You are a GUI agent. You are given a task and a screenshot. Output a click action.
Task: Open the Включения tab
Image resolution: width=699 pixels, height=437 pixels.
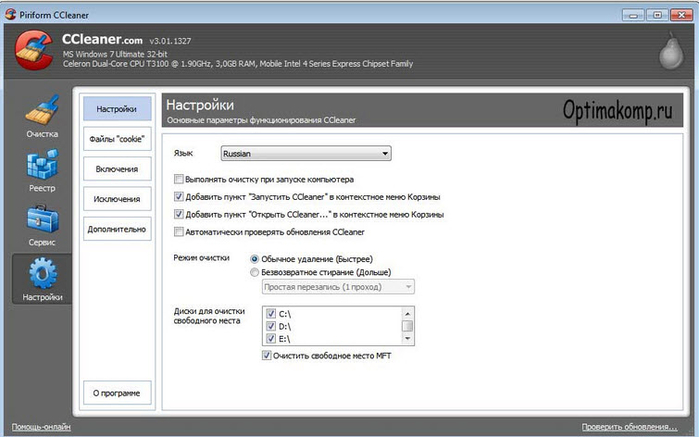pos(117,169)
